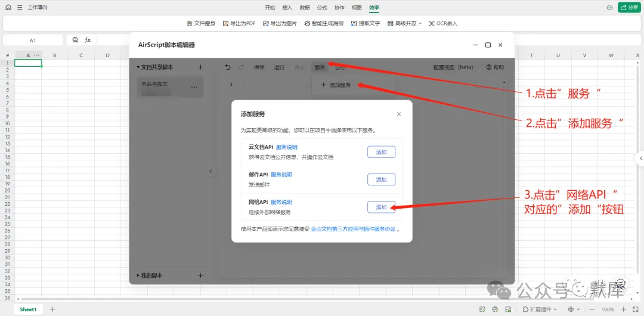The image size is (644, 316).
Task: Select row 5 header
Action: pos(7,89)
